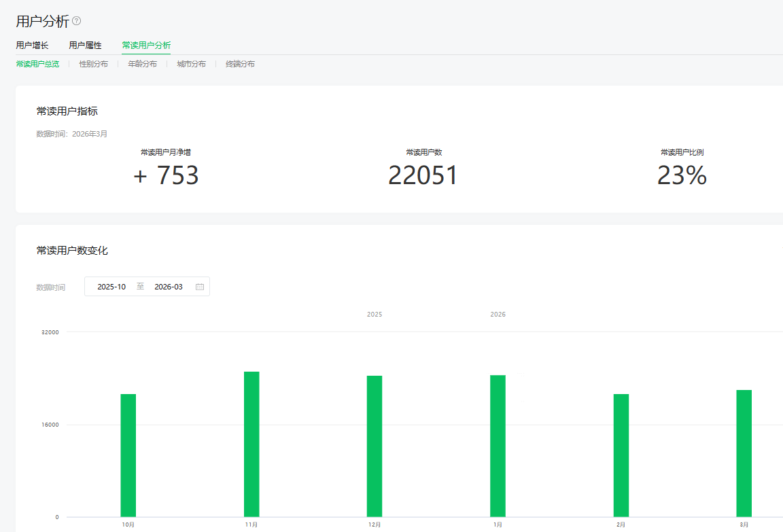The height and width of the screenshot is (532, 783).
Task: Select the 2月 bar in chart
Action: click(621, 455)
